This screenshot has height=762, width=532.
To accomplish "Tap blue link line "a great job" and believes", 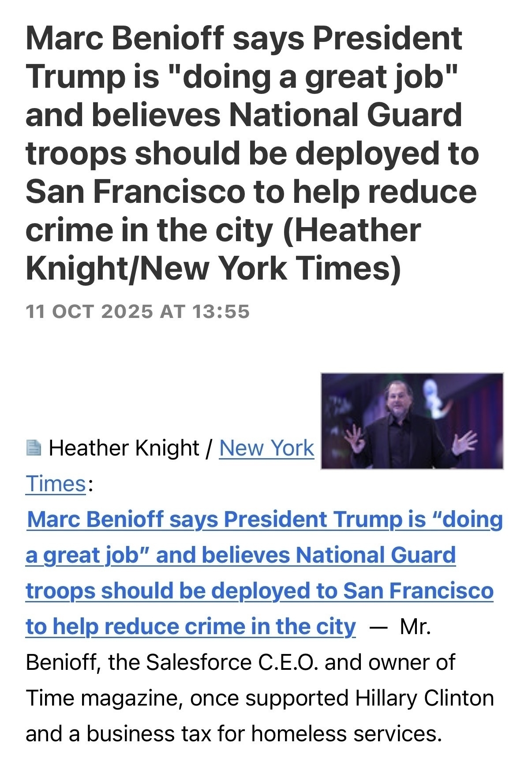I will (x=240, y=556).
